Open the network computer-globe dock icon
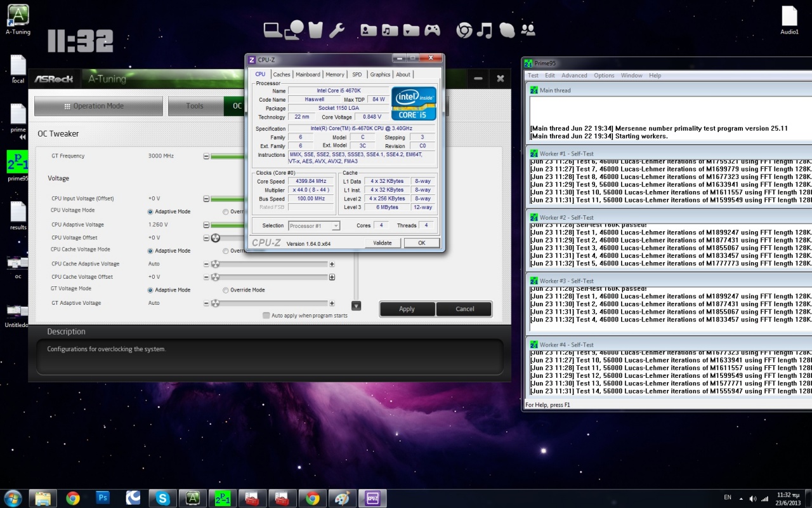Viewport: 812px width, 508px height. (x=294, y=29)
